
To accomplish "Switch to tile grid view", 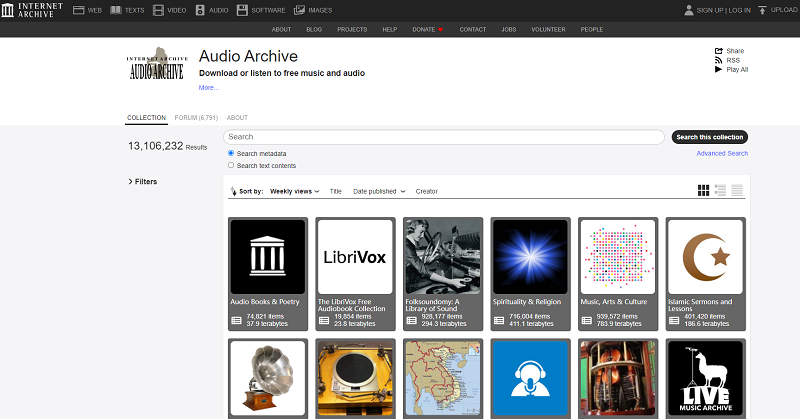I will pyautogui.click(x=703, y=190).
